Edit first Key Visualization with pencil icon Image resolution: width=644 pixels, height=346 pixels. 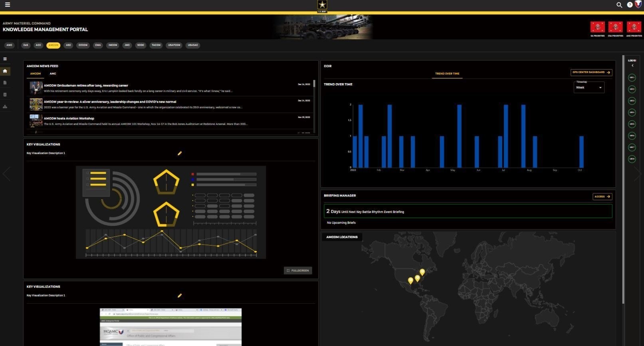180,153
